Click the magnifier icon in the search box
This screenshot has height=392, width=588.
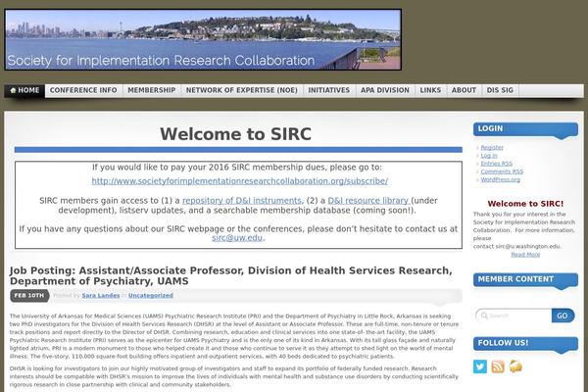[x=484, y=316]
